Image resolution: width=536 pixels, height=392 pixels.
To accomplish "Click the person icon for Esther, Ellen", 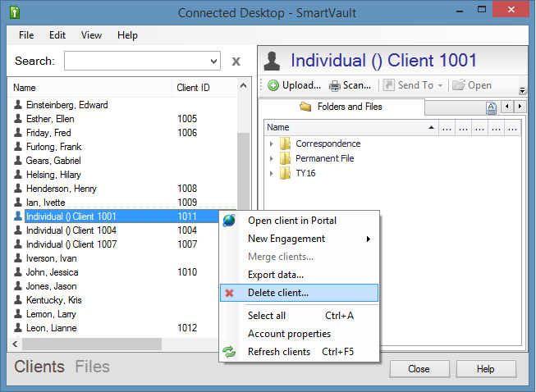I will [18, 118].
